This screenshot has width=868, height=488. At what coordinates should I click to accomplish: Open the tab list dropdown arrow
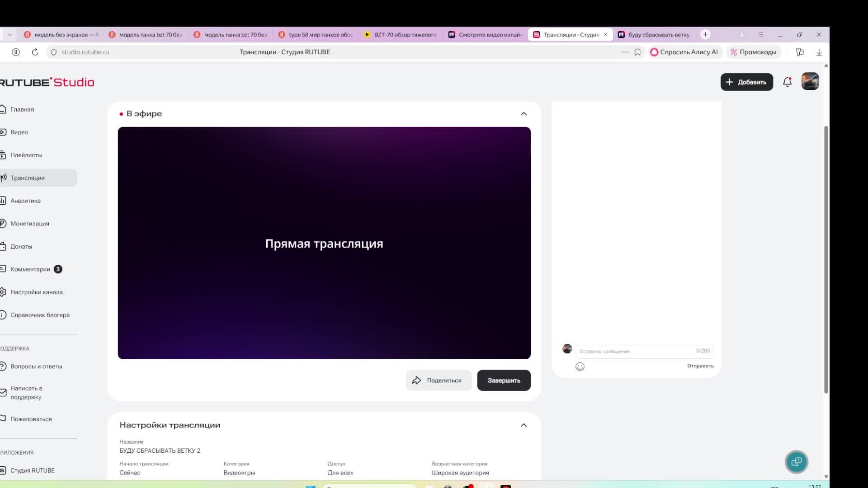tap(9, 34)
